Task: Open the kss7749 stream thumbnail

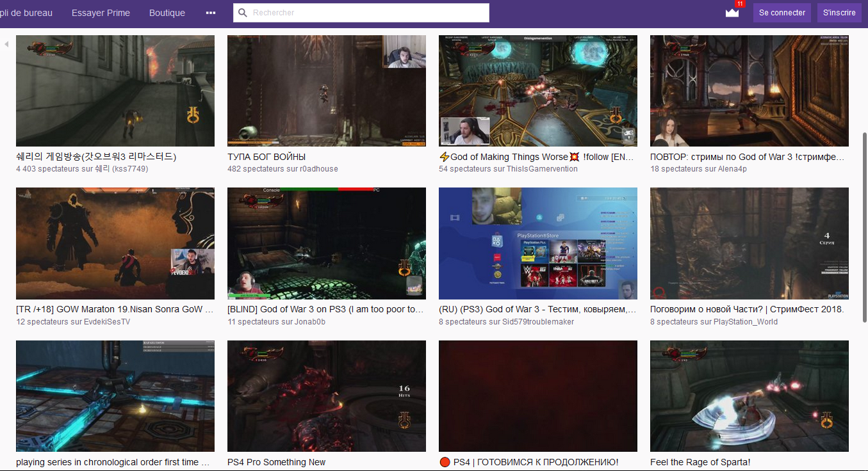Action: [x=115, y=91]
